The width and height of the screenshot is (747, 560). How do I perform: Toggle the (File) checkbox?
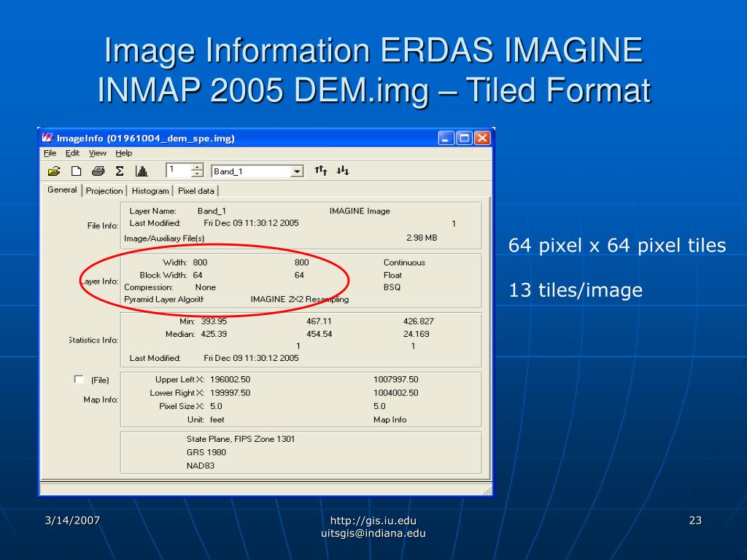(x=79, y=379)
